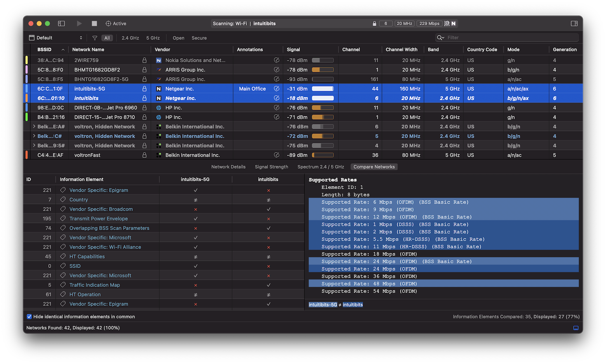Stop scanning with the stop button
The width and height of the screenshot is (606, 364).
coord(94,23)
